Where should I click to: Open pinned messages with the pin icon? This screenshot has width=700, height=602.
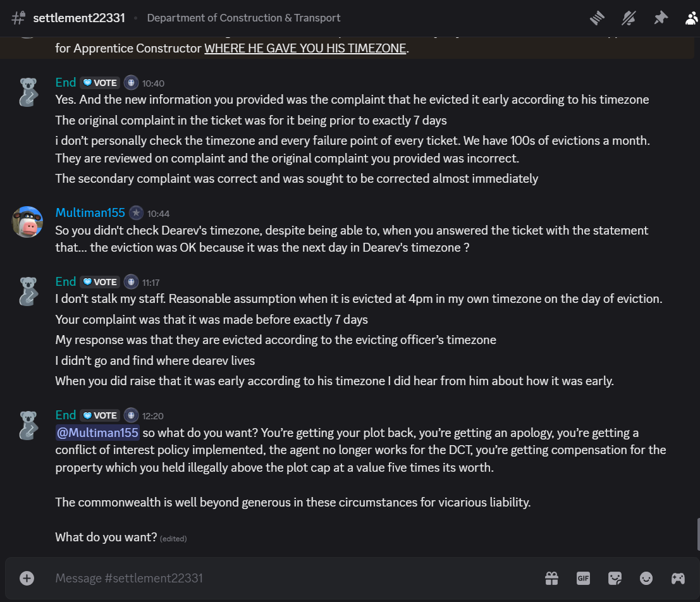click(661, 18)
